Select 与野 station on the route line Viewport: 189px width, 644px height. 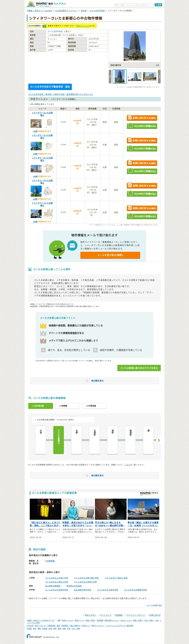[x=77, y=440]
